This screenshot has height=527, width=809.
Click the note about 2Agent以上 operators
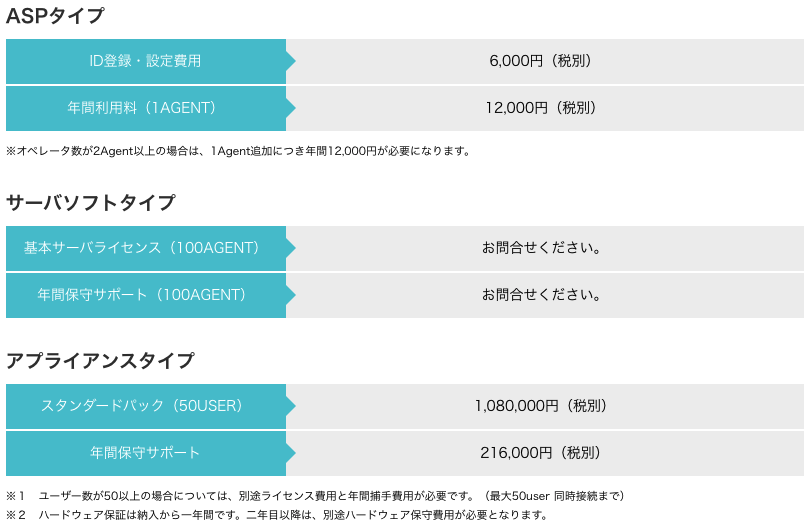coord(238,151)
